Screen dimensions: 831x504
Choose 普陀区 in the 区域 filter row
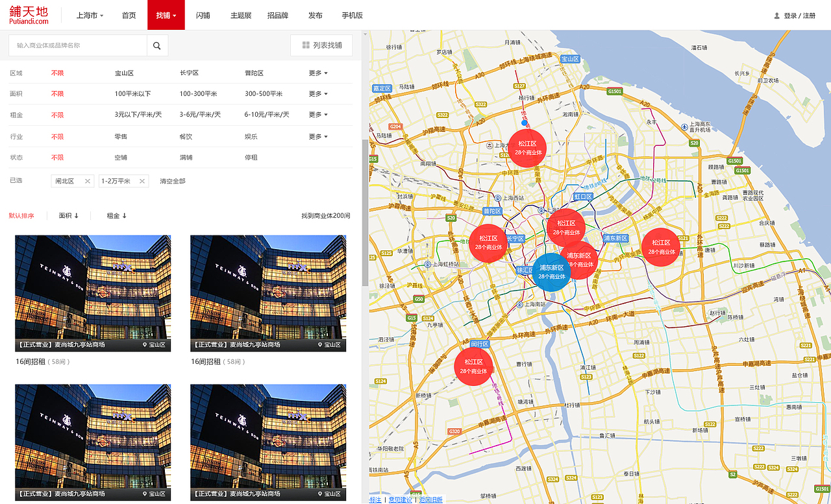tap(254, 73)
